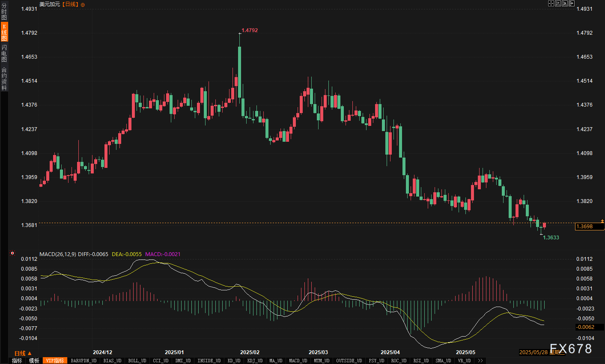Click the rightmost chart-shift arrow icon
This screenshot has height=364, width=605.
click(x=571, y=3)
